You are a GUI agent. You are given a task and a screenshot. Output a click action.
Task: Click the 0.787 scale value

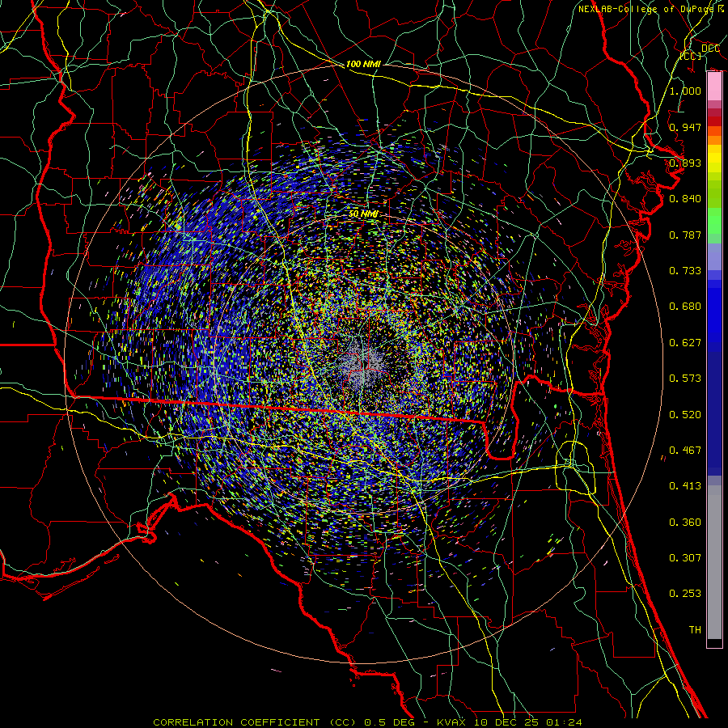pyautogui.click(x=685, y=235)
